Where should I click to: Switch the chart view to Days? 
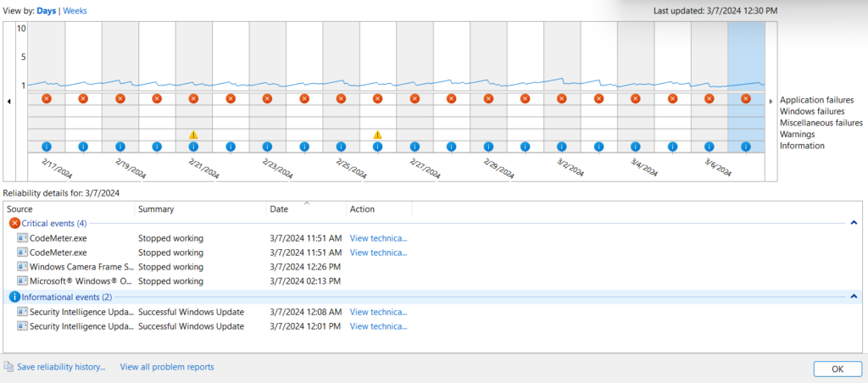[x=47, y=11]
